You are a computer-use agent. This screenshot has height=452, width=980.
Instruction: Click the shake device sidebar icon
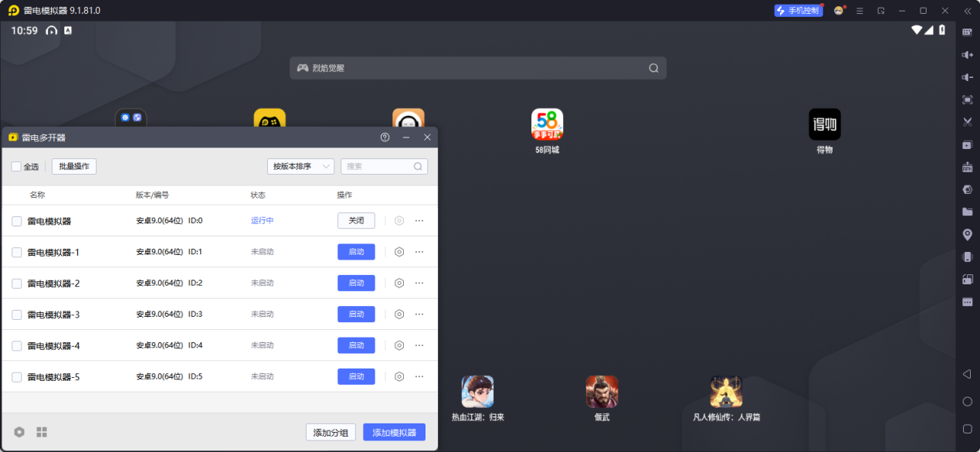click(967, 257)
